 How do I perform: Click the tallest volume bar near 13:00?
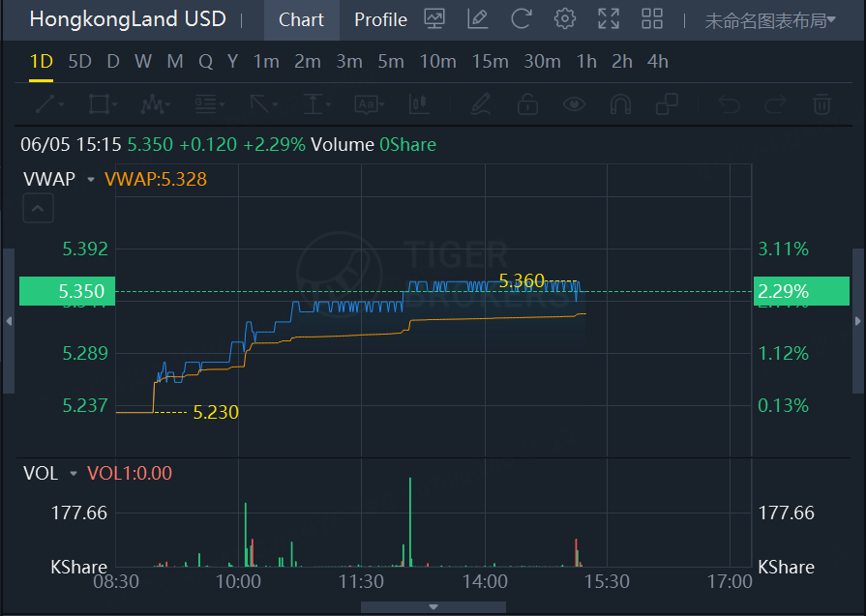point(410,521)
